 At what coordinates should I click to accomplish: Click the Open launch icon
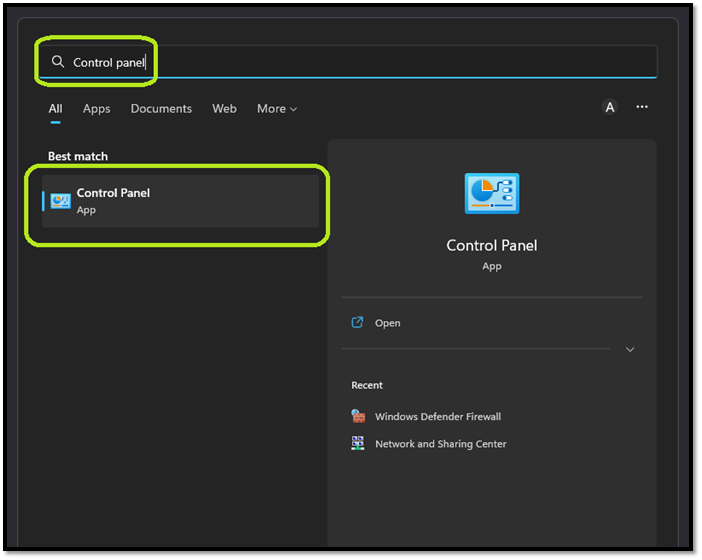(x=357, y=322)
